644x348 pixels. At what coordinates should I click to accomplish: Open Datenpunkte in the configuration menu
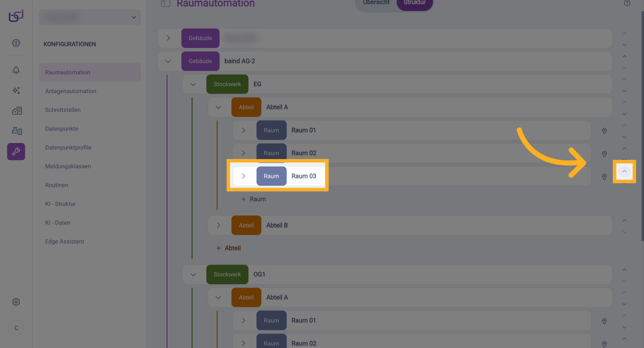(62, 129)
